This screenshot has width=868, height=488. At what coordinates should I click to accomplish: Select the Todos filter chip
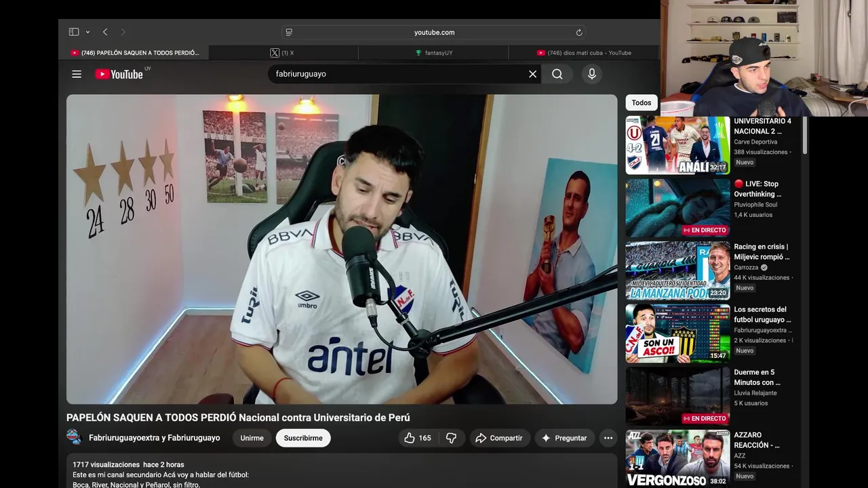point(642,102)
